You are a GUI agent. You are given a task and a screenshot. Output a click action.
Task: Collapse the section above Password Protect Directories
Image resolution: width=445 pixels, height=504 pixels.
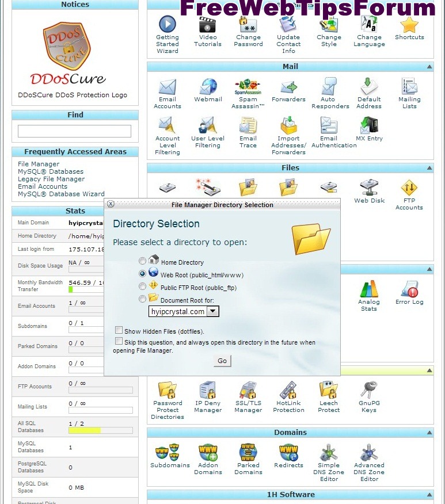point(429,371)
